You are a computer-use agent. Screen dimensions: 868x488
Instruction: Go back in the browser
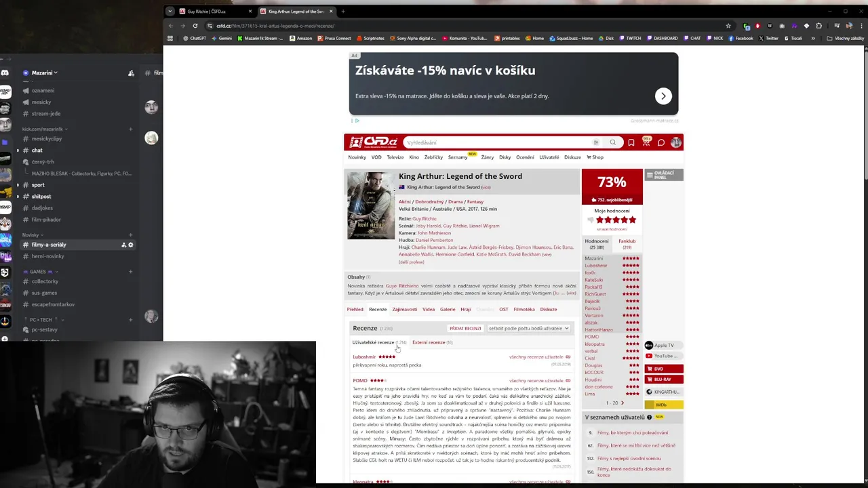tap(171, 26)
